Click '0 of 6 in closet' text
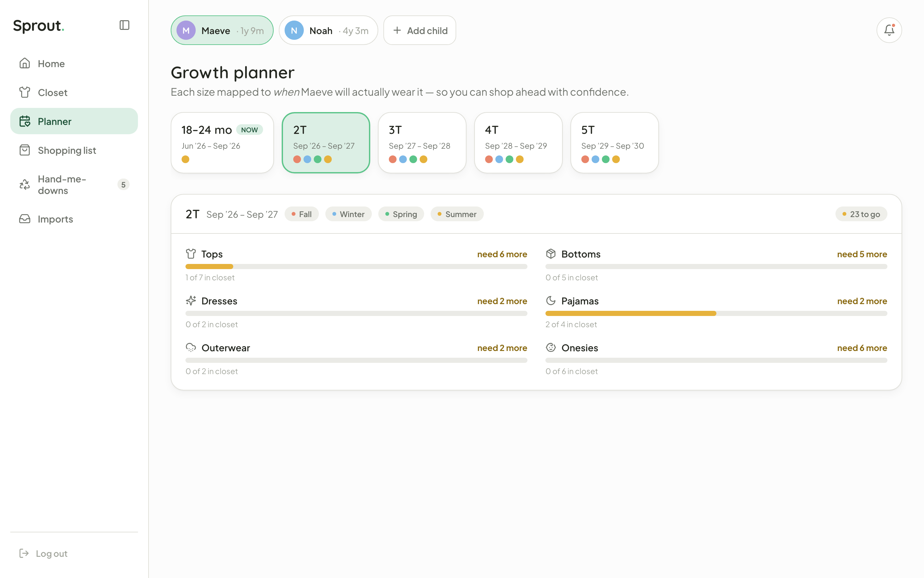Viewport: 924px width, 578px height. (572, 371)
